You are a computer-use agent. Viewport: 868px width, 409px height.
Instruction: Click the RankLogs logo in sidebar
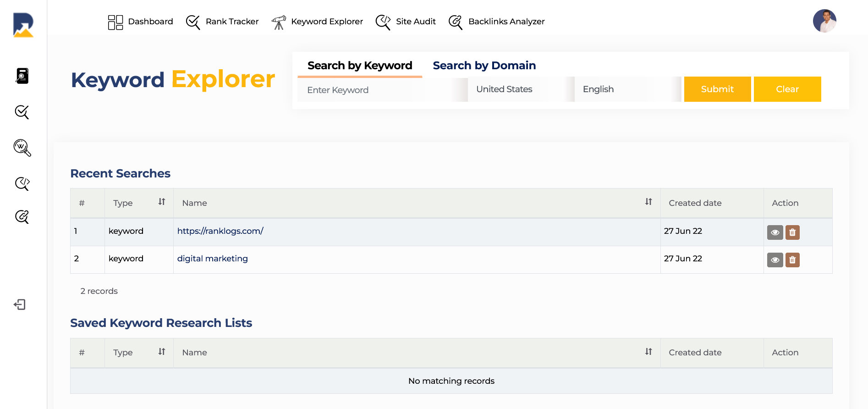point(23,25)
